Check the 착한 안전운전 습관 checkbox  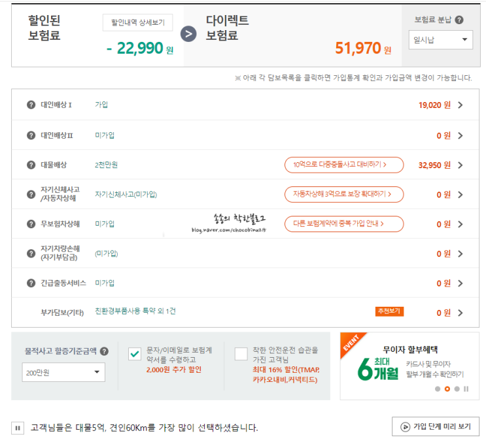(241, 354)
